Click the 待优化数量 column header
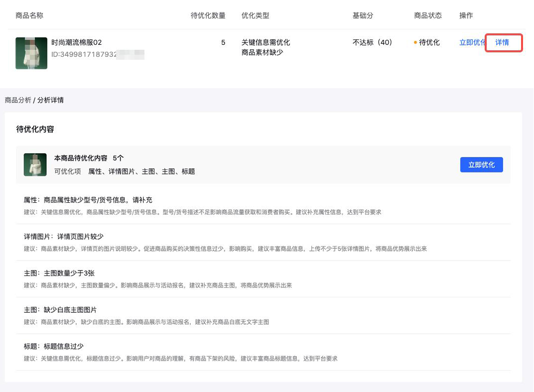Screen dimensions: 534x392 pyautogui.click(x=208, y=15)
